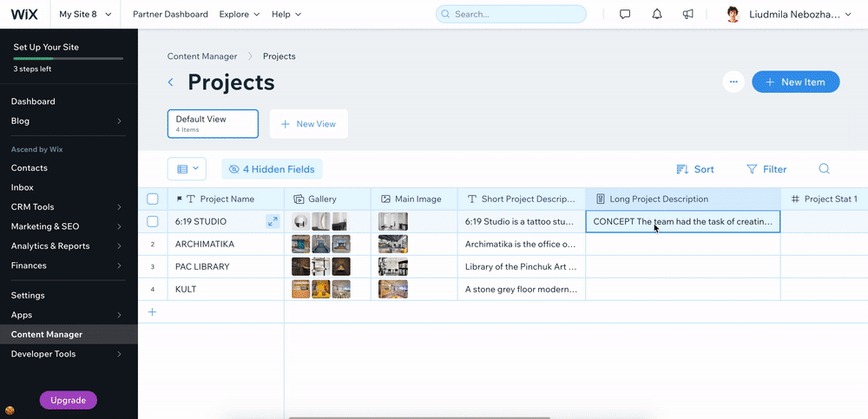Click the Set Up Your Site progress bar
Screen dimensions: 868x419
(69, 58)
